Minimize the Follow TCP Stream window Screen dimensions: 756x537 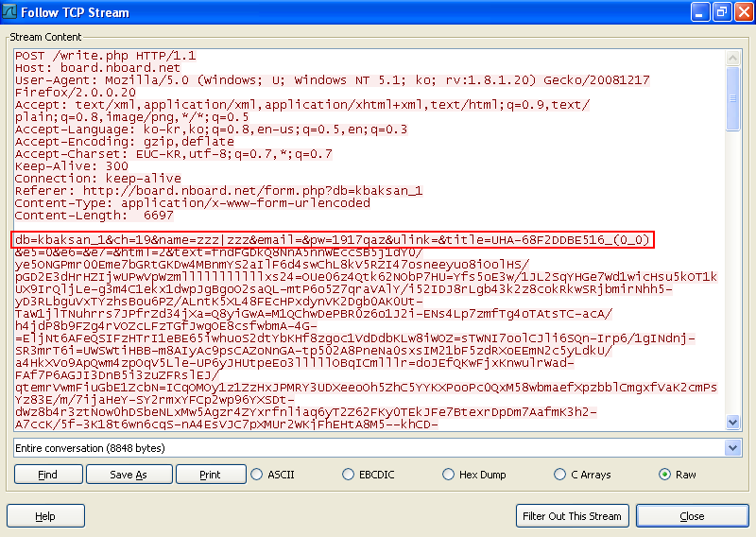(x=699, y=11)
